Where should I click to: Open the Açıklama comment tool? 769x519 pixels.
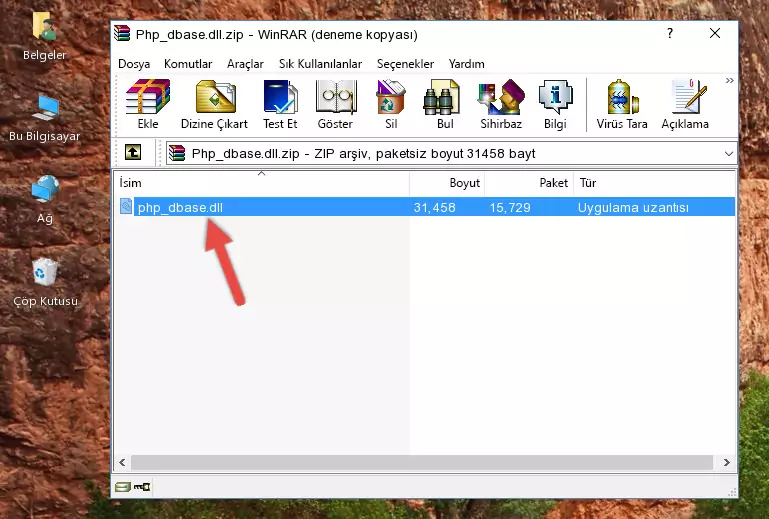point(685,104)
